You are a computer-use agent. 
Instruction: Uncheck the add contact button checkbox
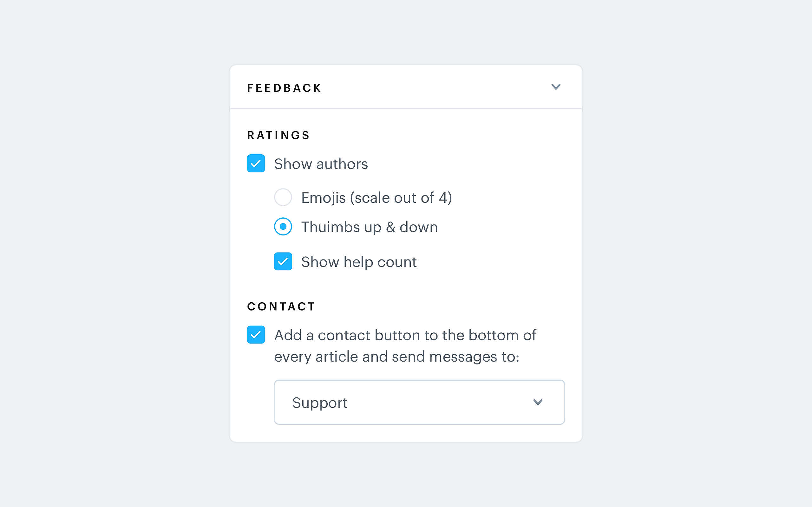coord(256,335)
